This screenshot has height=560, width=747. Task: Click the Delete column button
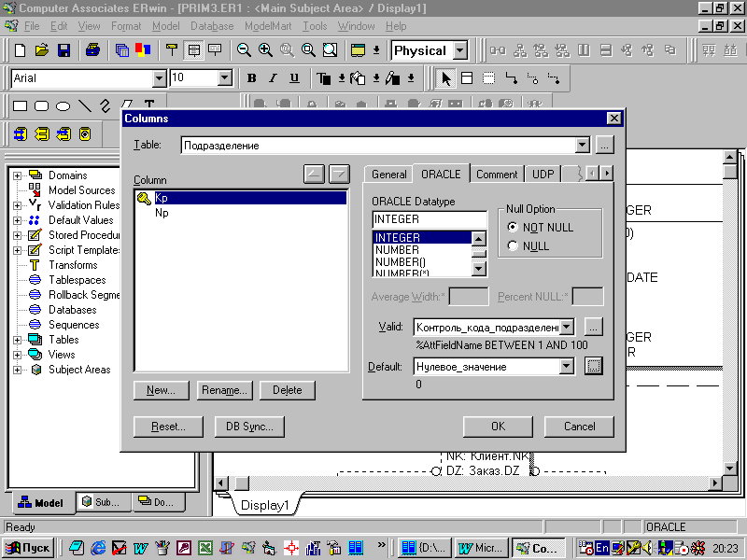pos(288,390)
